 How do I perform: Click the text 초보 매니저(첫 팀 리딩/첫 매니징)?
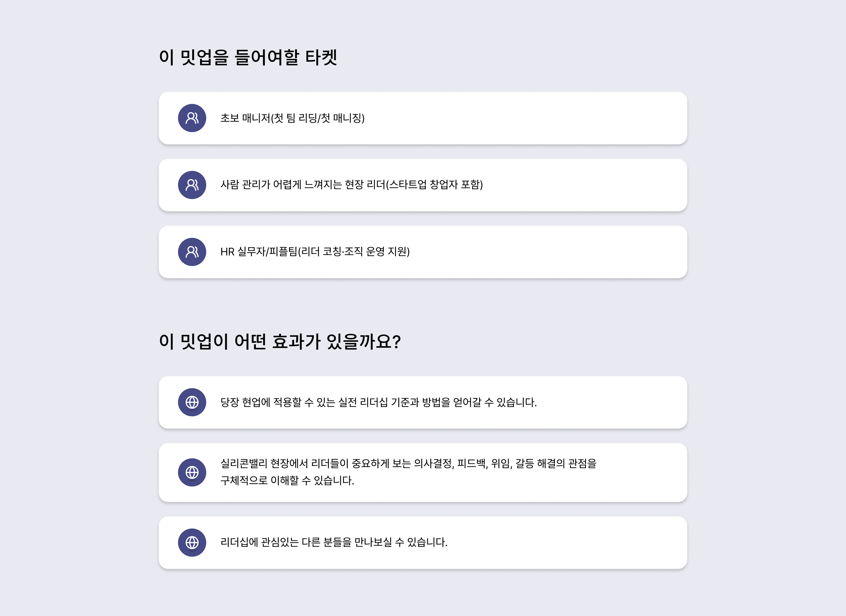(x=293, y=118)
